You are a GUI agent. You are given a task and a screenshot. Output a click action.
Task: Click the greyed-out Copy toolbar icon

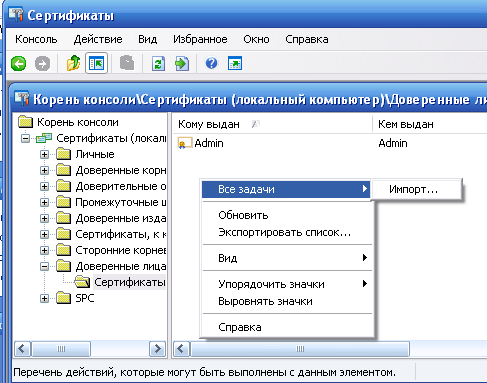pyautogui.click(x=127, y=63)
